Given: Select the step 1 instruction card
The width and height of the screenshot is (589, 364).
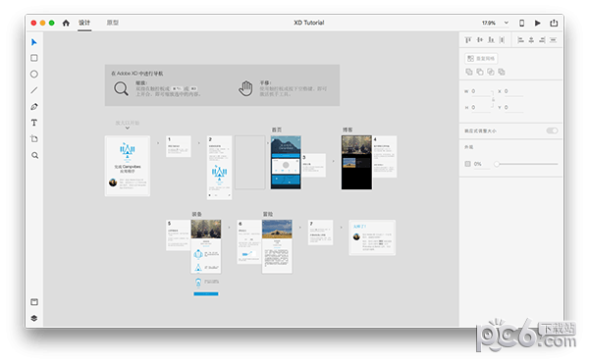Looking at the screenshot, I should pos(179,146).
